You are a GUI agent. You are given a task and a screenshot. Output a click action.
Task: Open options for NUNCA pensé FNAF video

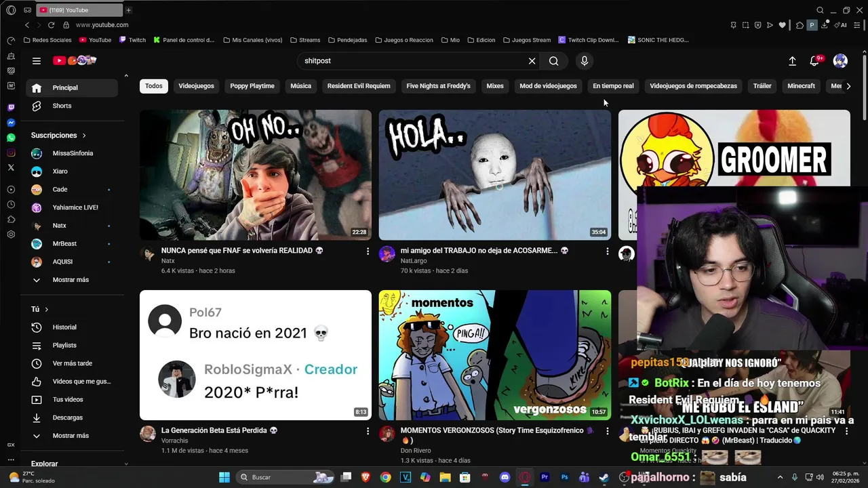point(368,251)
